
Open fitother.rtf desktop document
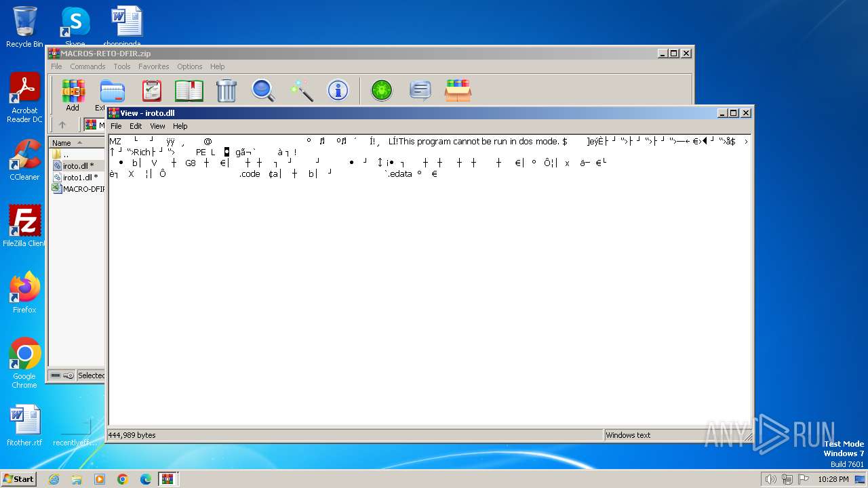click(24, 426)
